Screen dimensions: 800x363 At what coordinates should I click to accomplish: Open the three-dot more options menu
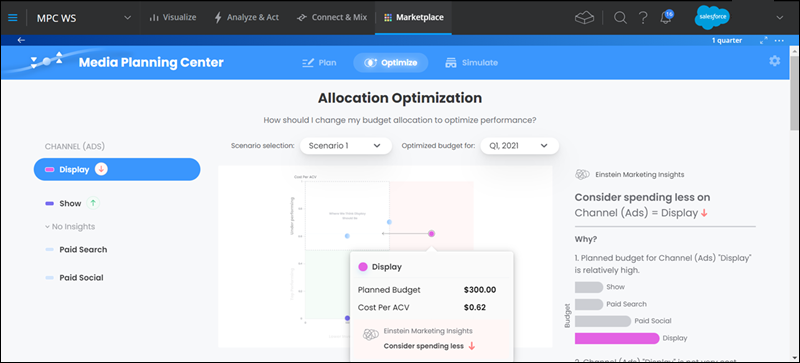tap(779, 40)
